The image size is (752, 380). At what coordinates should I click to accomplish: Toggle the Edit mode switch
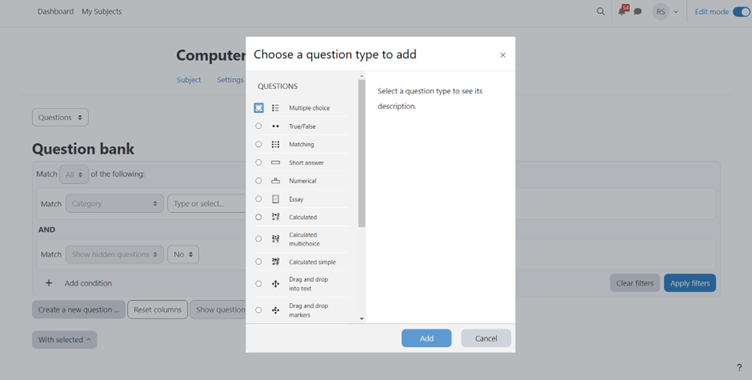click(x=742, y=12)
